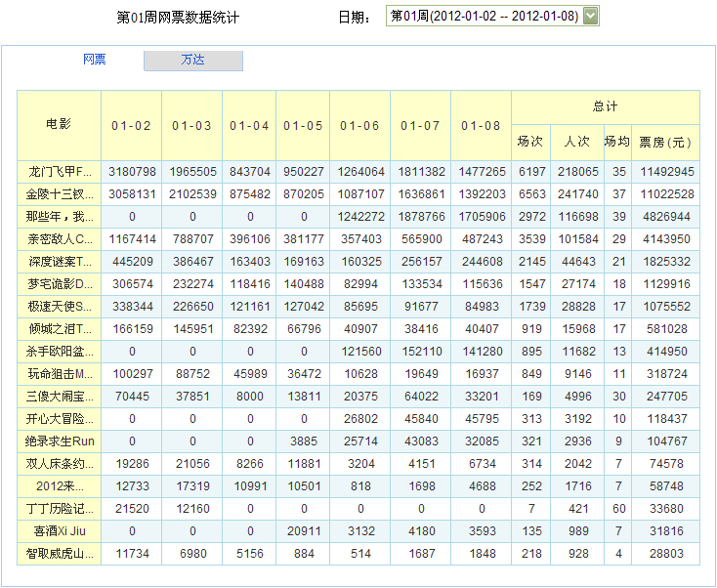717x588 pixels.
Task: Select the movie row 那些年，我...
Action: tap(358, 217)
